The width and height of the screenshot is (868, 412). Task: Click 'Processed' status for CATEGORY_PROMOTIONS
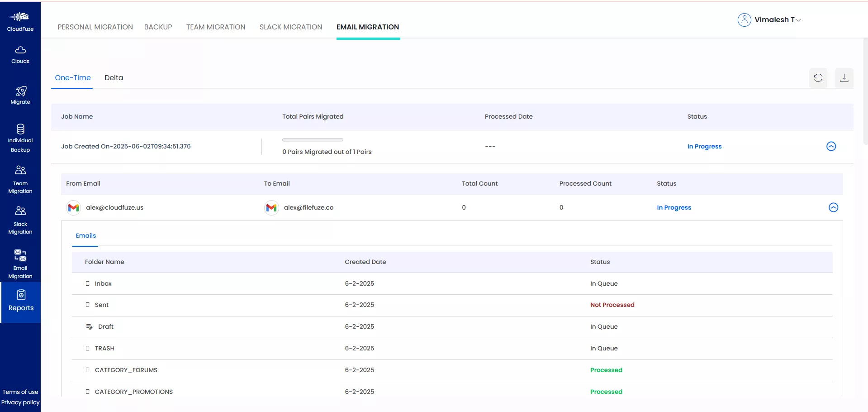click(x=606, y=392)
